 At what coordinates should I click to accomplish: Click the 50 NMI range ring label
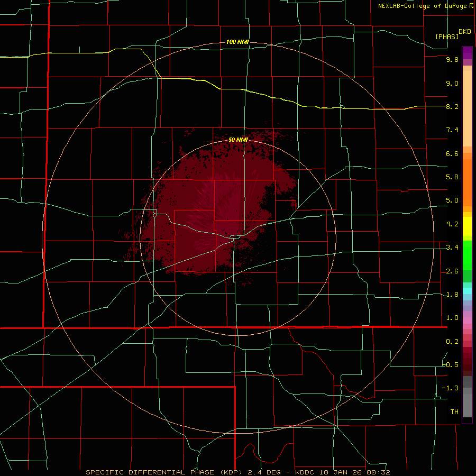coord(238,140)
